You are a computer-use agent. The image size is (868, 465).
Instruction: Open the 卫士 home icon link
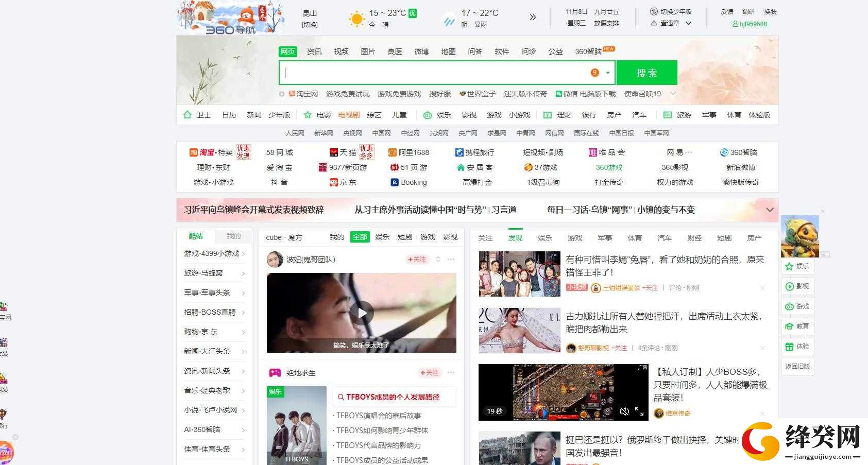point(188,115)
